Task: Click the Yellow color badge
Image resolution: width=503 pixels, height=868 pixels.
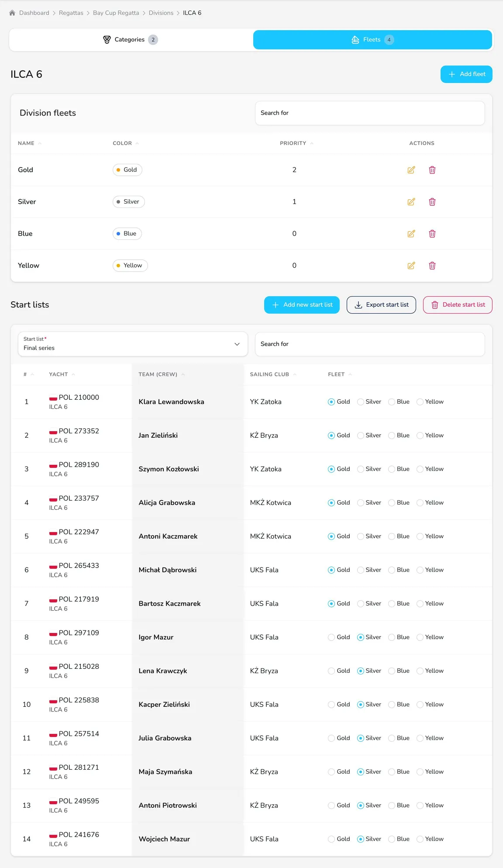Action: coord(130,266)
